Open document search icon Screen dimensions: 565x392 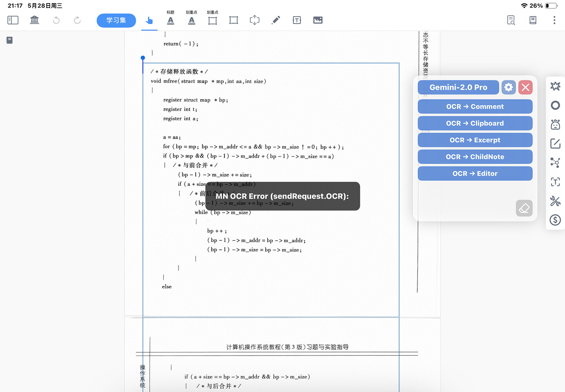511,20
